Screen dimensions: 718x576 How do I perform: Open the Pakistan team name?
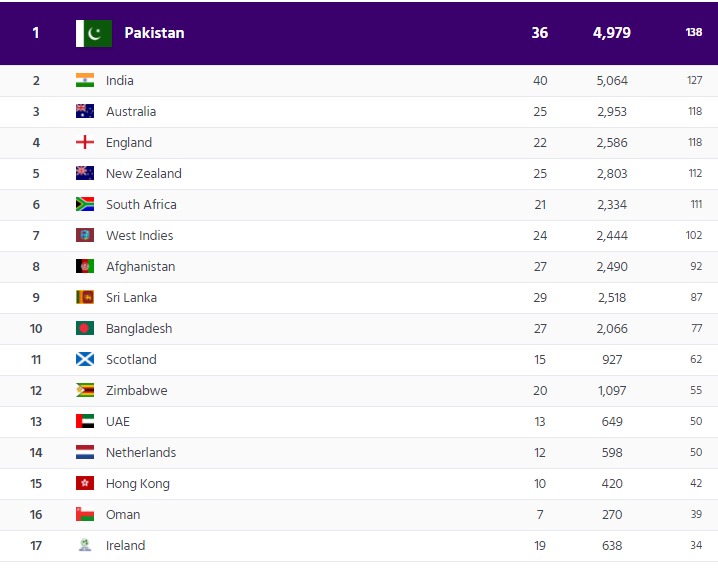pos(154,33)
